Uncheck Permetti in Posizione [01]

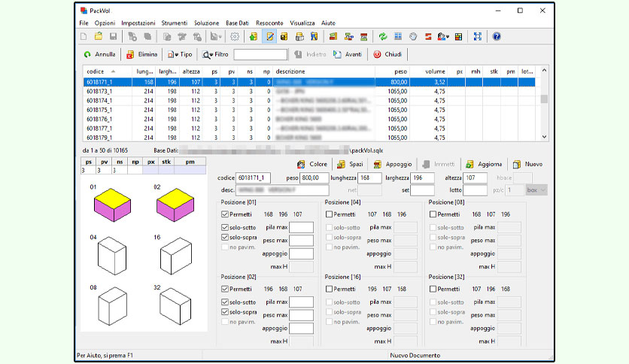(225, 214)
